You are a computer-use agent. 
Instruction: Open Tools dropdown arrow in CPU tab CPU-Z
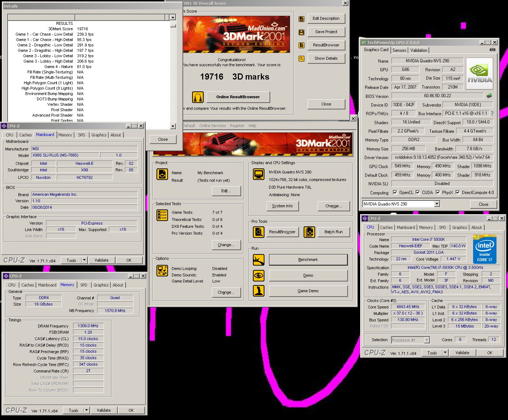pyautogui.click(x=445, y=353)
